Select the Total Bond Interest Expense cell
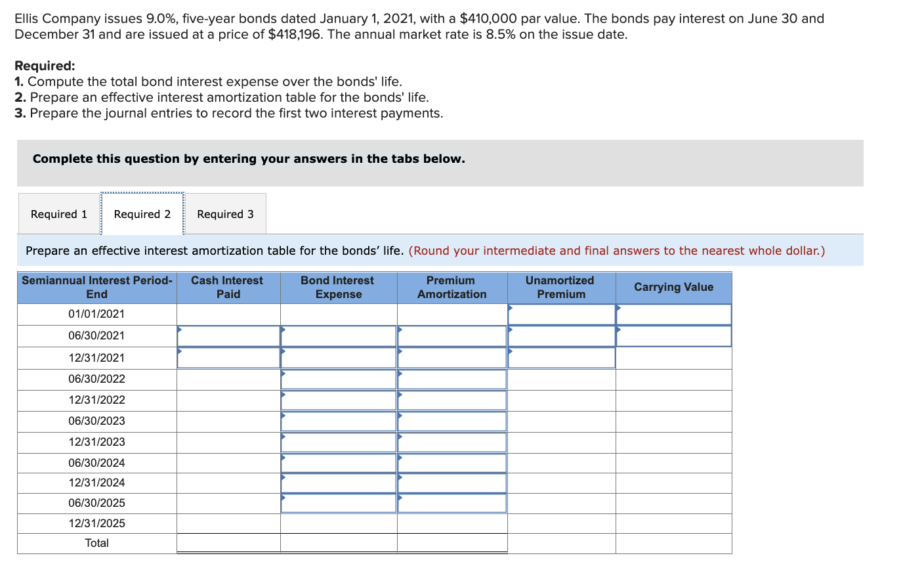This screenshot has width=924, height=562. tap(339, 544)
